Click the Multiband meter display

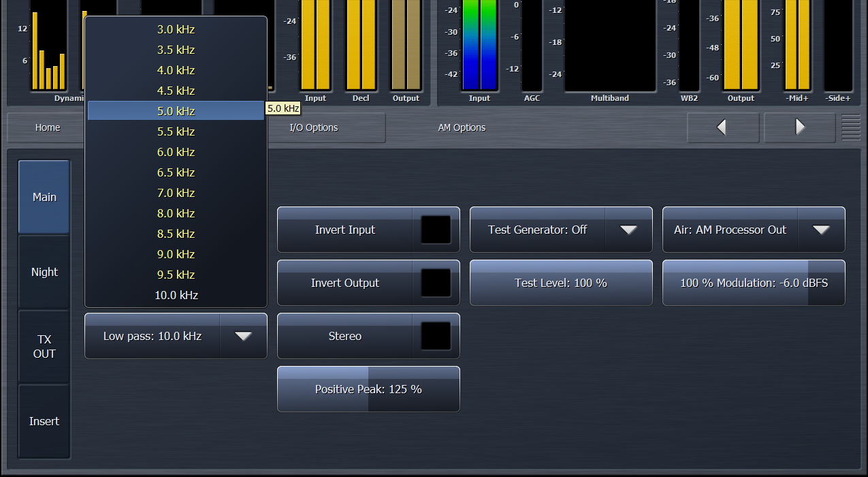click(x=610, y=45)
